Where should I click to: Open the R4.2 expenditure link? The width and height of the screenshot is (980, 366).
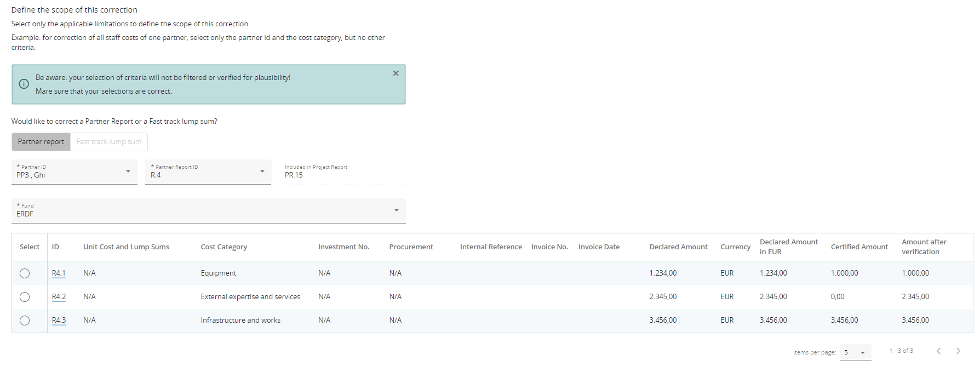pyautogui.click(x=59, y=297)
